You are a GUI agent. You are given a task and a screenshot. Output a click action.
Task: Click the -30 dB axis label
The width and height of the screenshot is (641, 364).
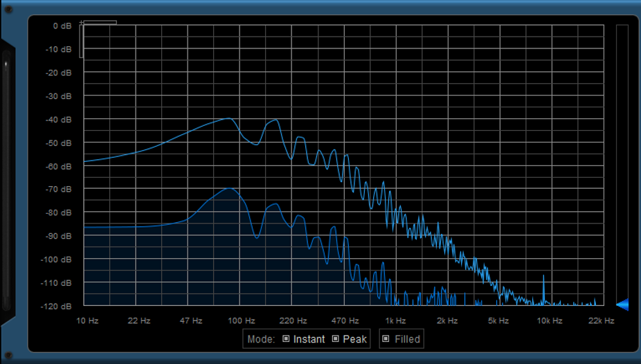(58, 96)
